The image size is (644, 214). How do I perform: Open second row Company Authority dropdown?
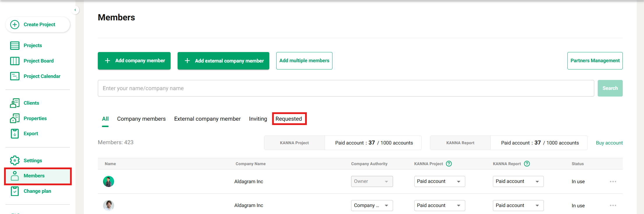[371, 206]
